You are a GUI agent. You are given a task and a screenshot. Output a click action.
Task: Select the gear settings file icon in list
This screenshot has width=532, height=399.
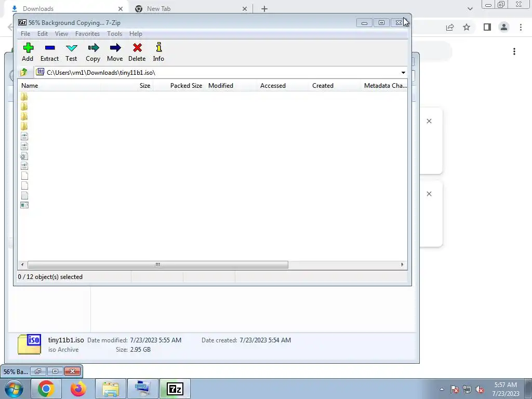24,156
